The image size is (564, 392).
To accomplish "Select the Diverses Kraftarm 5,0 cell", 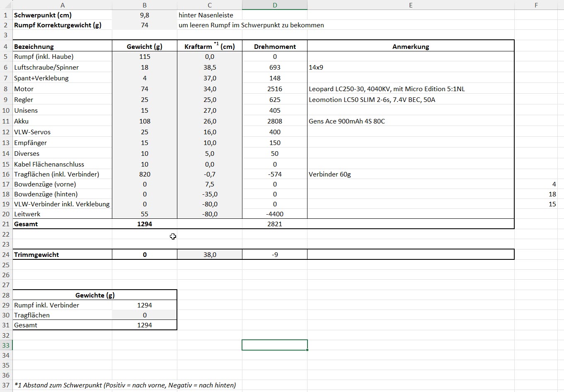I will pos(210,153).
